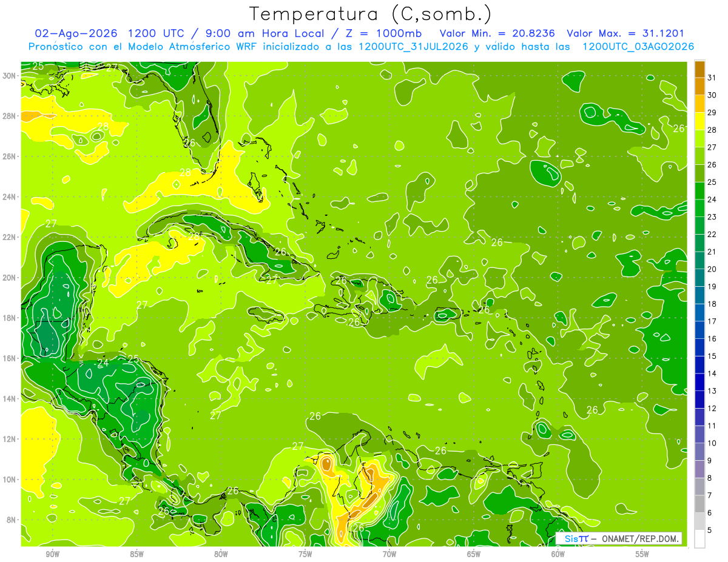Click the "12N" latitude label
728x562 pixels.
(10, 439)
